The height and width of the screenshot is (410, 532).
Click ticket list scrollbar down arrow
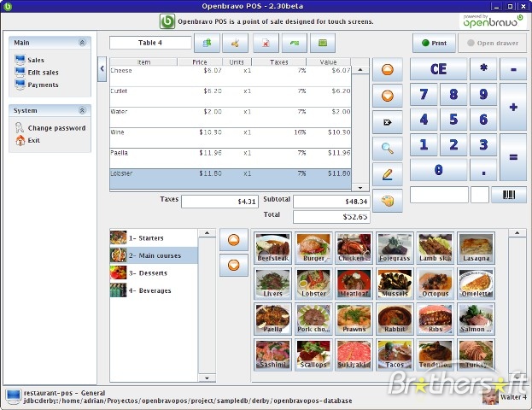coord(360,187)
